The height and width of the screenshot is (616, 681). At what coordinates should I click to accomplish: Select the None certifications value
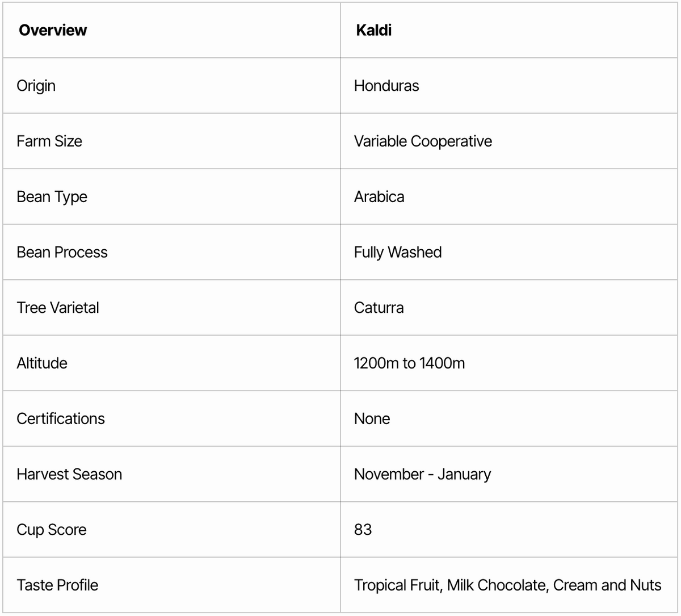(x=372, y=419)
